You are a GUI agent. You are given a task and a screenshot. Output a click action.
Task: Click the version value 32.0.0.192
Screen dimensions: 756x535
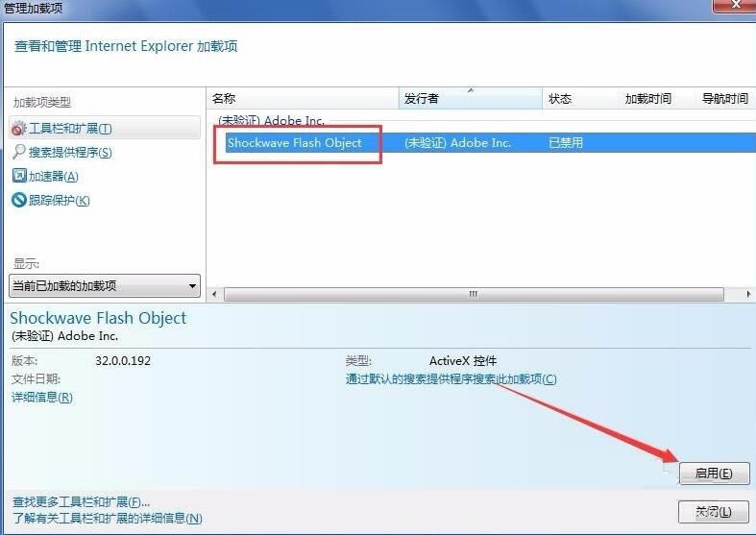[x=123, y=360]
